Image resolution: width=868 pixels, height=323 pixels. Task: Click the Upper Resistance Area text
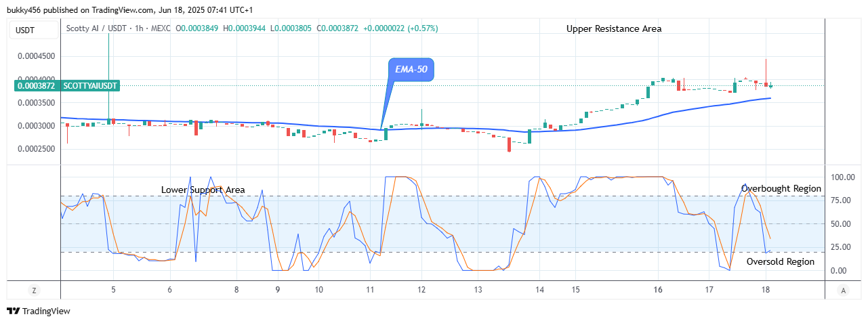pyautogui.click(x=614, y=28)
